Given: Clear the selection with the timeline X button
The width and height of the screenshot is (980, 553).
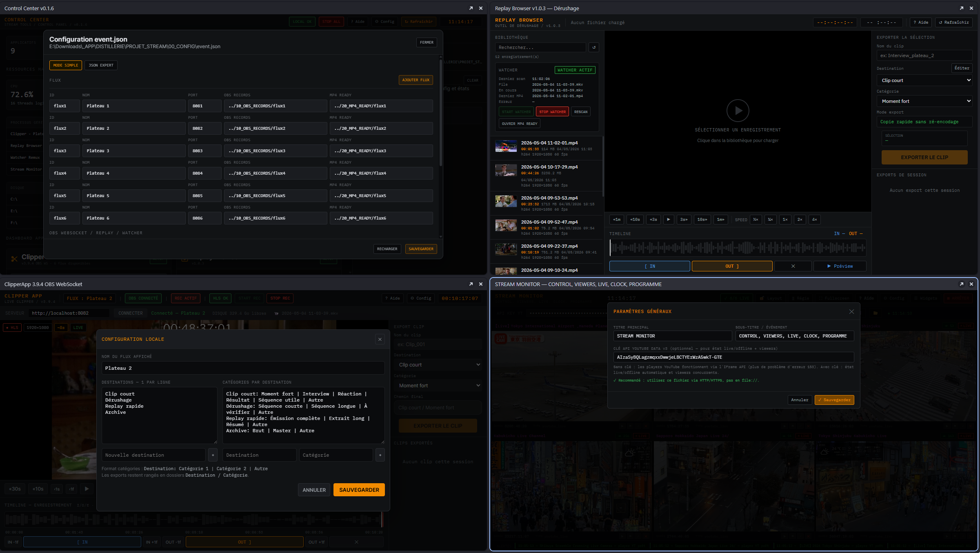Looking at the screenshot, I should click(x=793, y=266).
